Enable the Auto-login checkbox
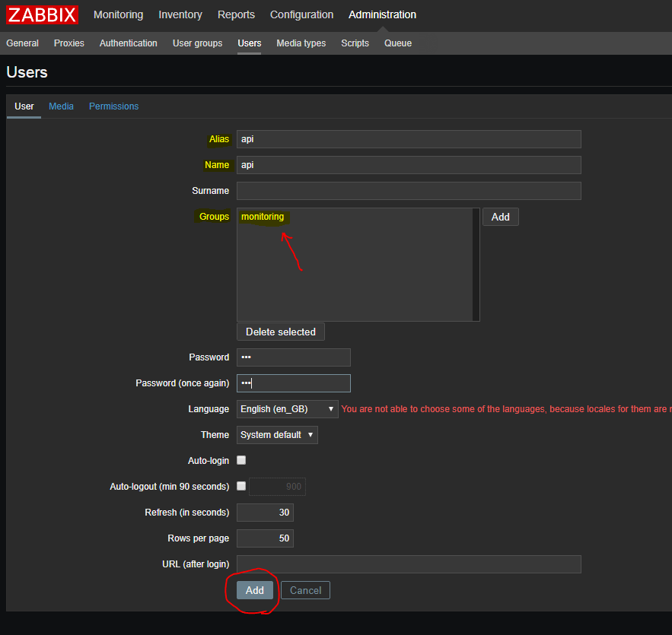Viewport: 672px width, 635px height. 241,460
